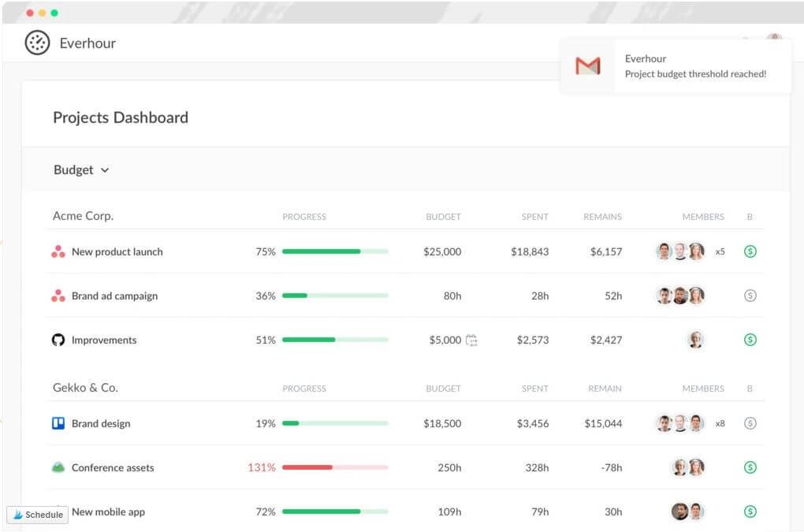
Task: Click the Asana icon beside New product launch
Action: (58, 252)
